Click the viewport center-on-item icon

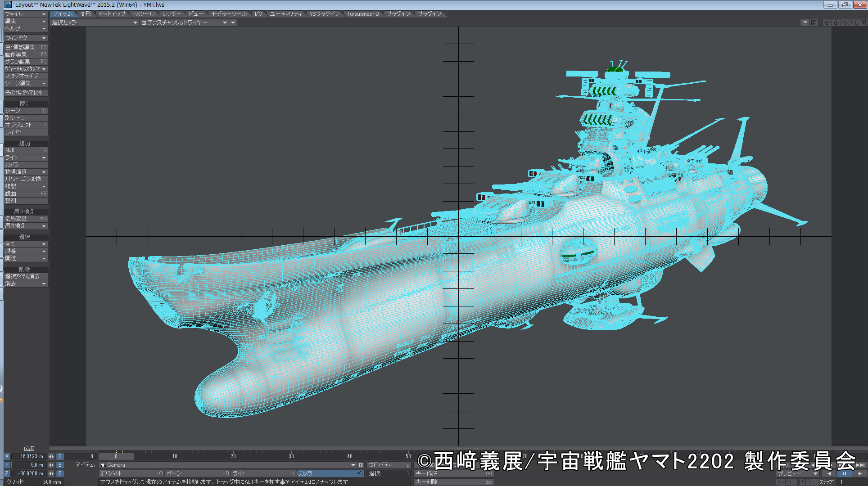pyautogui.click(x=827, y=22)
